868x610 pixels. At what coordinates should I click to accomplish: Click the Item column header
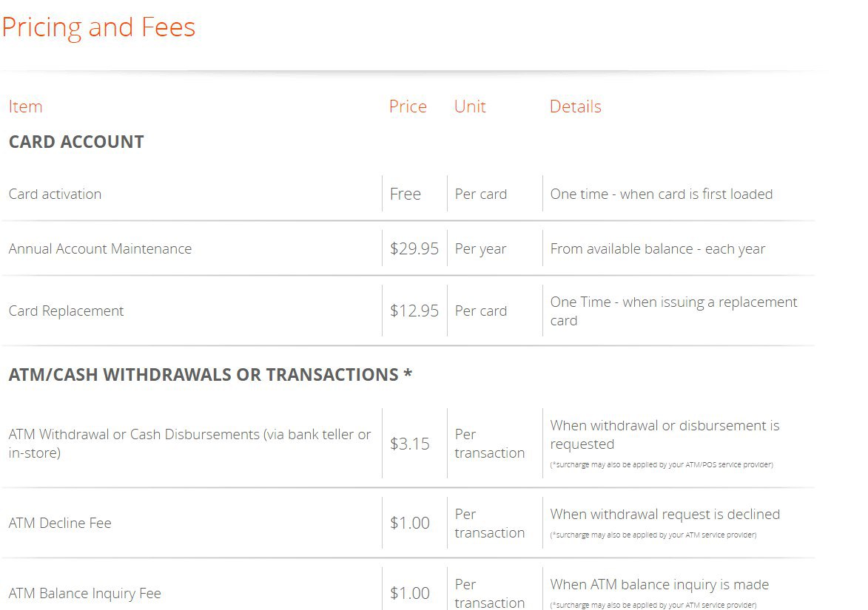(25, 106)
